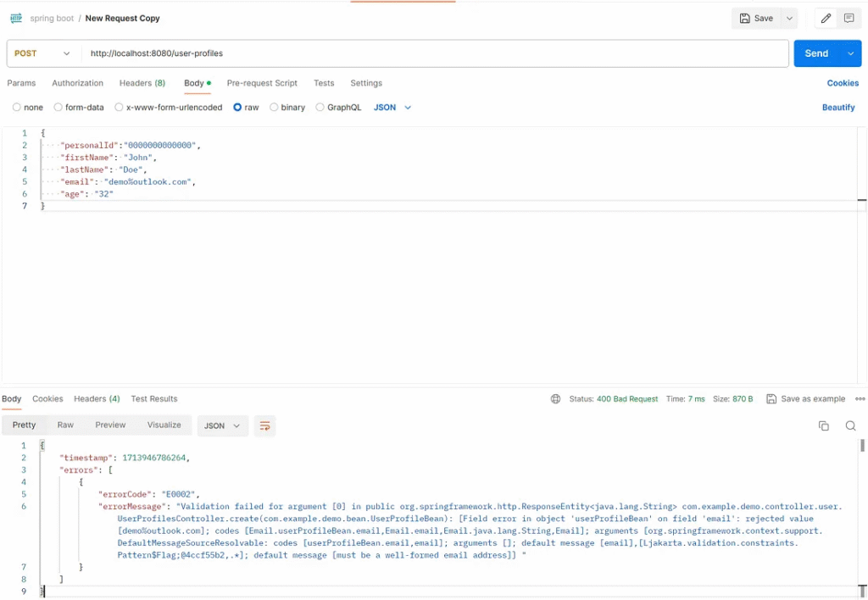Search the response with magnifier icon

[850, 425]
